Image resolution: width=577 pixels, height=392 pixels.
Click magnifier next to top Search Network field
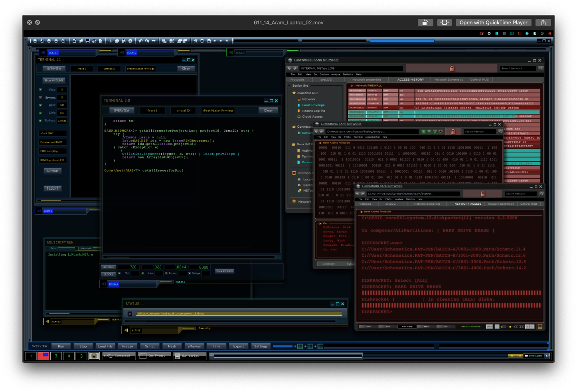541,68
